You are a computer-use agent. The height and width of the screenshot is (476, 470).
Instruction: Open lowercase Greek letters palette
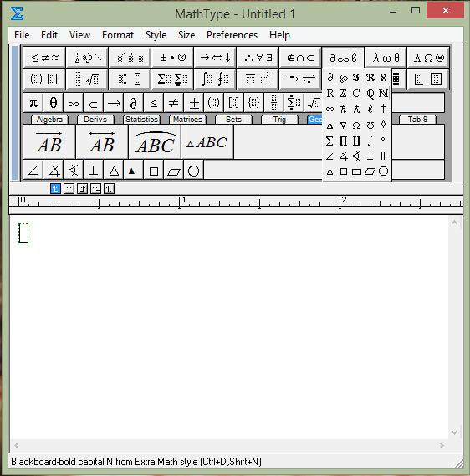386,58
